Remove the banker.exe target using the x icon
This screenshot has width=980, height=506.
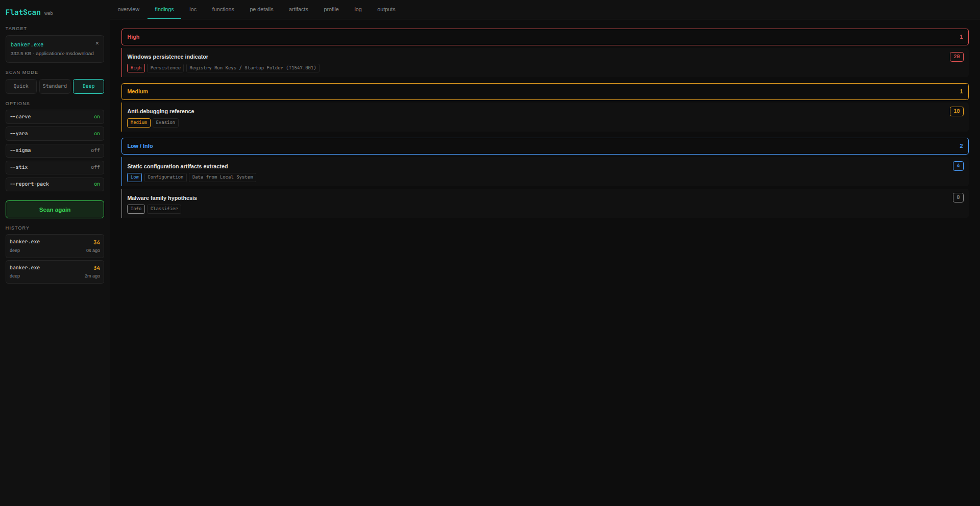click(x=97, y=43)
